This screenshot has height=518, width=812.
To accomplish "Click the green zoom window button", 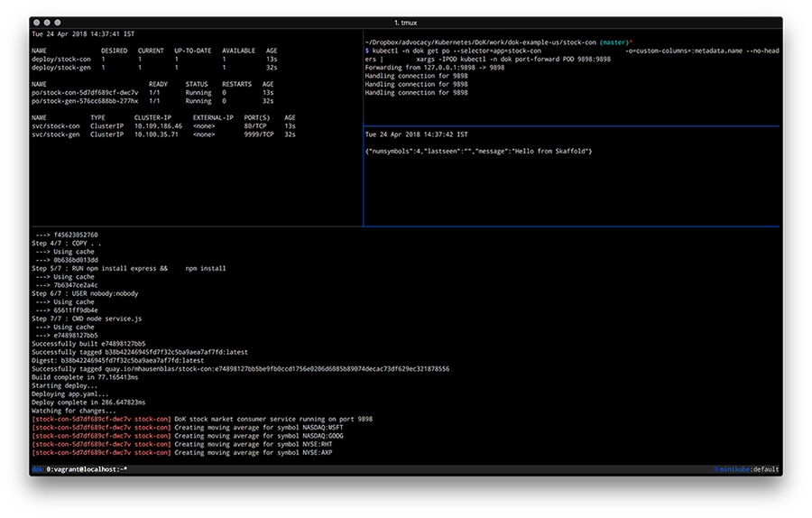I will pos(57,21).
